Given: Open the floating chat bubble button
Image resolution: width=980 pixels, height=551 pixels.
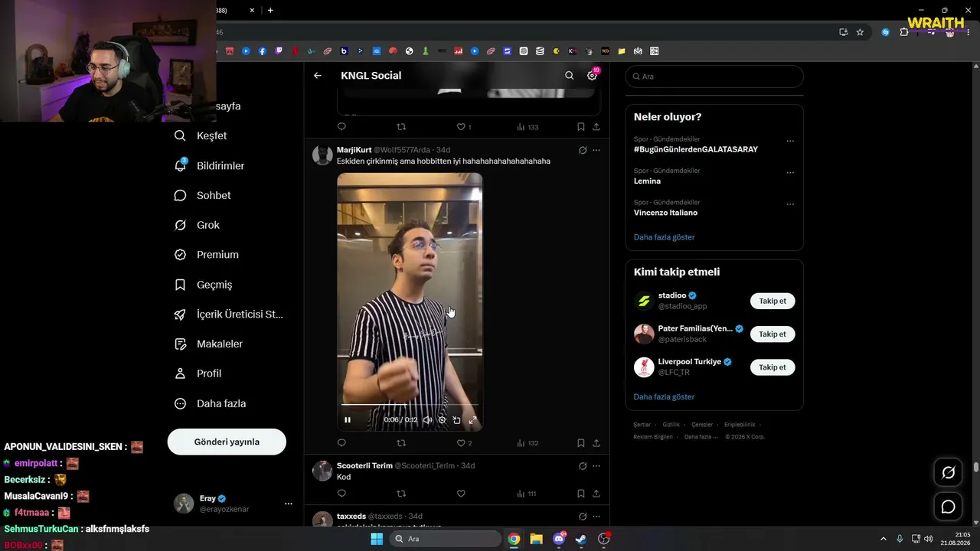Looking at the screenshot, I should click(x=948, y=507).
